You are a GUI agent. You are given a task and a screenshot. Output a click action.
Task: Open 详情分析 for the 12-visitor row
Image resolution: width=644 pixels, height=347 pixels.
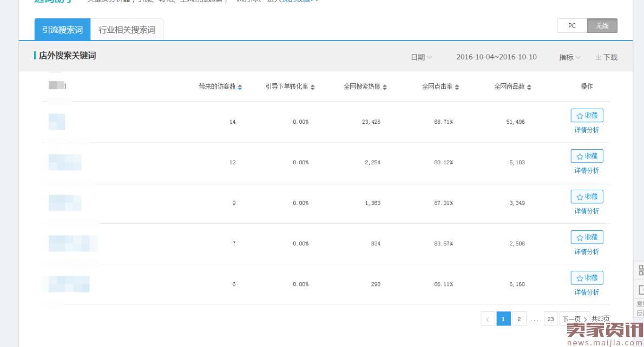click(x=587, y=171)
